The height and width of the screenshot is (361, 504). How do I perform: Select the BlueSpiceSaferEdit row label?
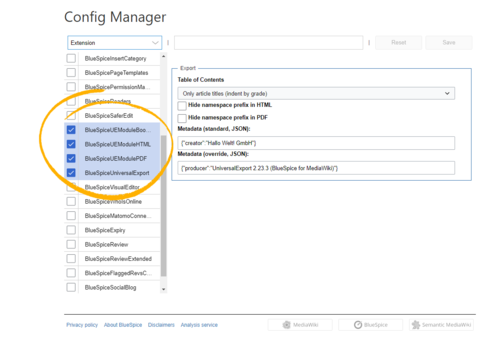coord(109,116)
